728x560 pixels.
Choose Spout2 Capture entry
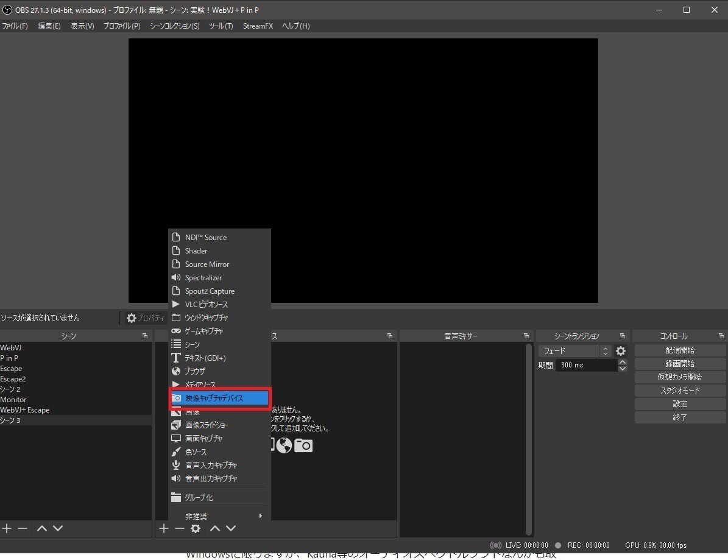point(219,291)
